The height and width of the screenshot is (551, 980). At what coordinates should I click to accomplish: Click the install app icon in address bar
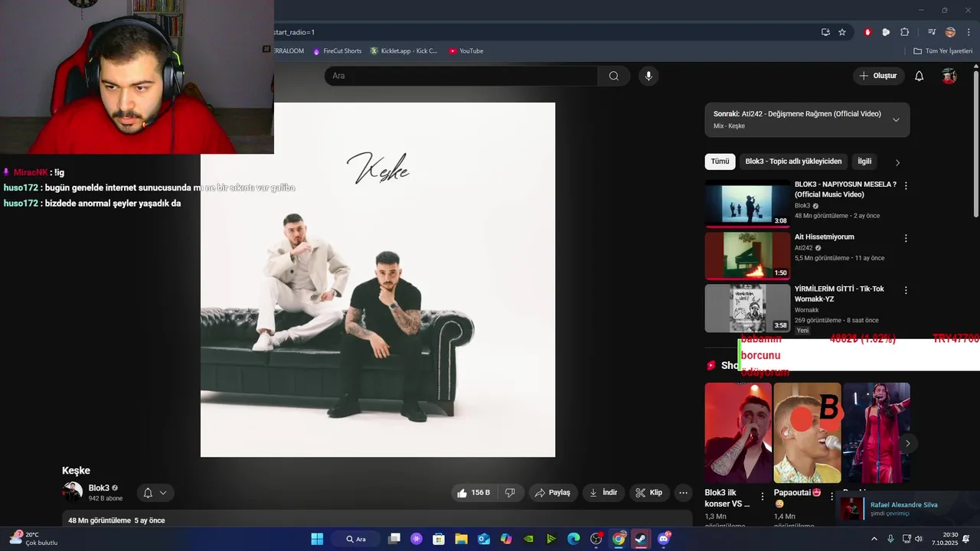point(825,32)
